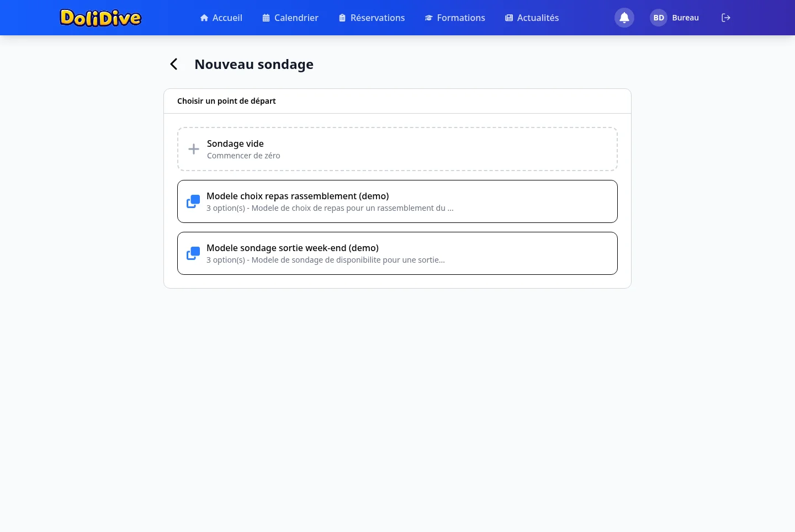Viewport: 795px width, 532px height.
Task: Start with Sondage vide
Action: click(397, 149)
